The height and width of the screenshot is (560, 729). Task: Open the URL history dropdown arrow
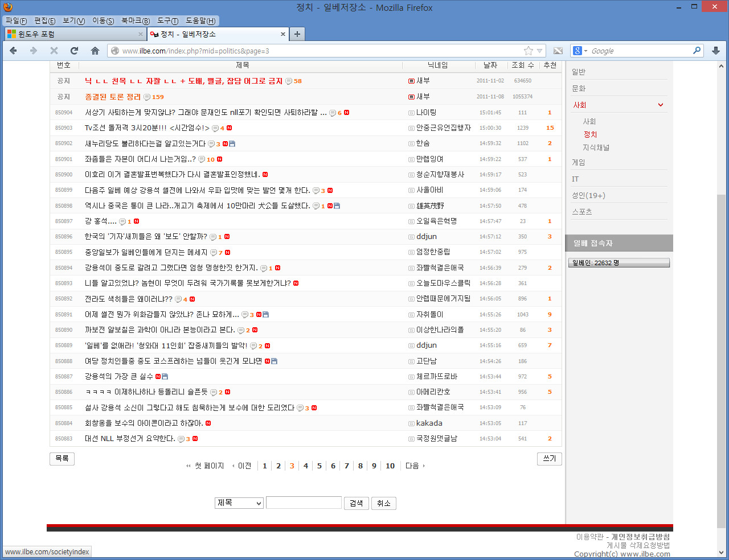(x=540, y=51)
